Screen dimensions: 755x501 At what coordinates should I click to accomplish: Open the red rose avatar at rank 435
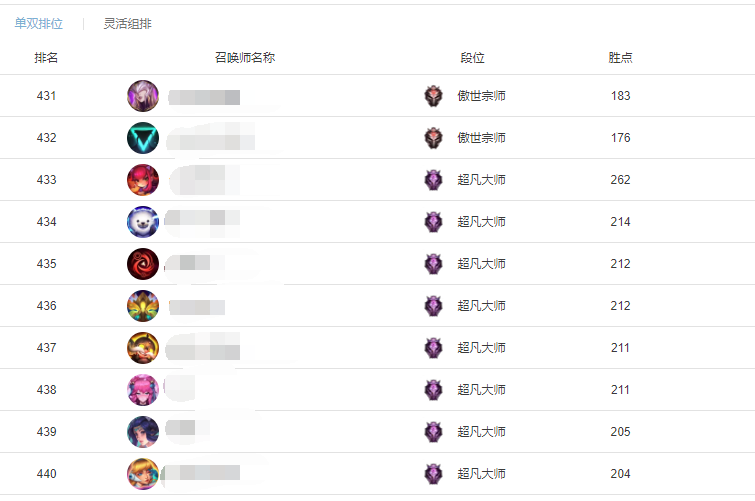[x=143, y=264]
